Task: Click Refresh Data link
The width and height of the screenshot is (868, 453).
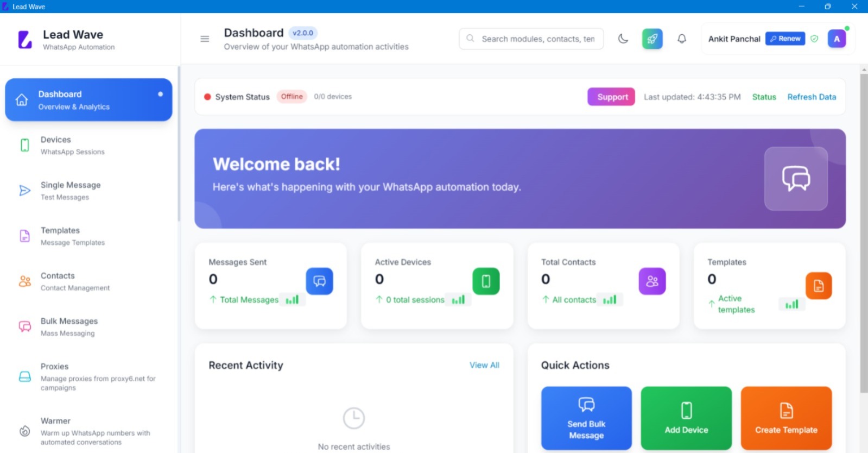Action: [812, 97]
